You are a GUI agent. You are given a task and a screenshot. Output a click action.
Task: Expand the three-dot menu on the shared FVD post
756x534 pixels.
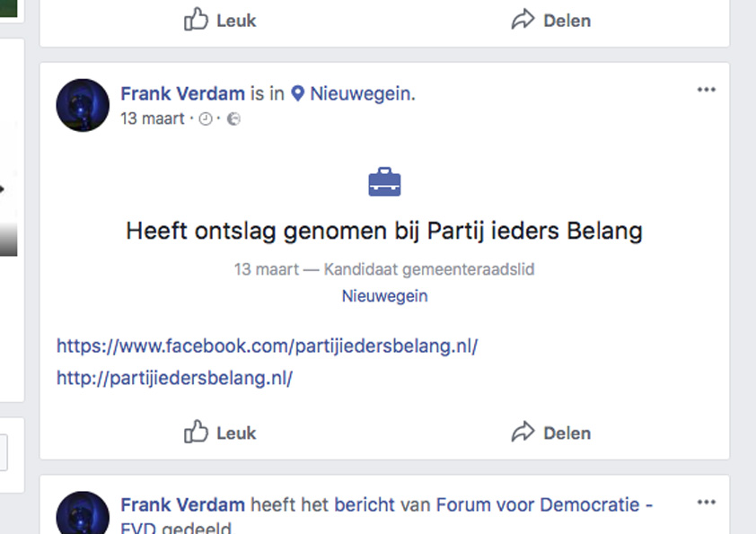coord(707,503)
